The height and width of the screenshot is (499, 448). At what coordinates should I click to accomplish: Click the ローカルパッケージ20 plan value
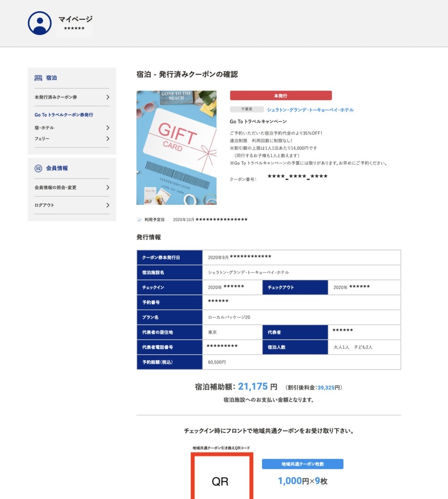(x=229, y=317)
